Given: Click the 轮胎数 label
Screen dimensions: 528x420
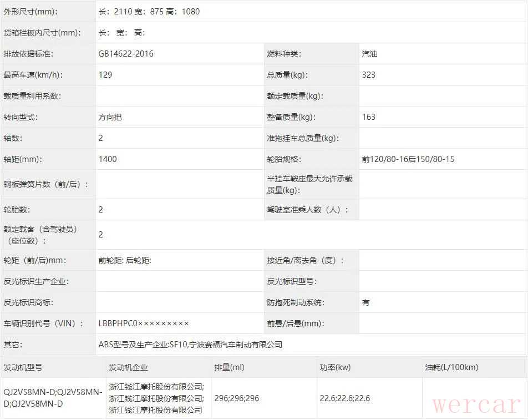Looking at the screenshot, I should (17, 210).
